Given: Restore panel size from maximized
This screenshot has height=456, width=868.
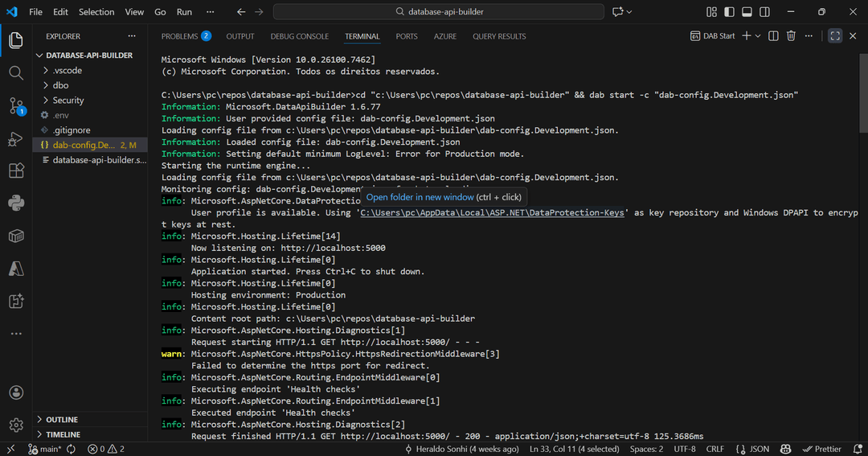Looking at the screenshot, I should 835,36.
